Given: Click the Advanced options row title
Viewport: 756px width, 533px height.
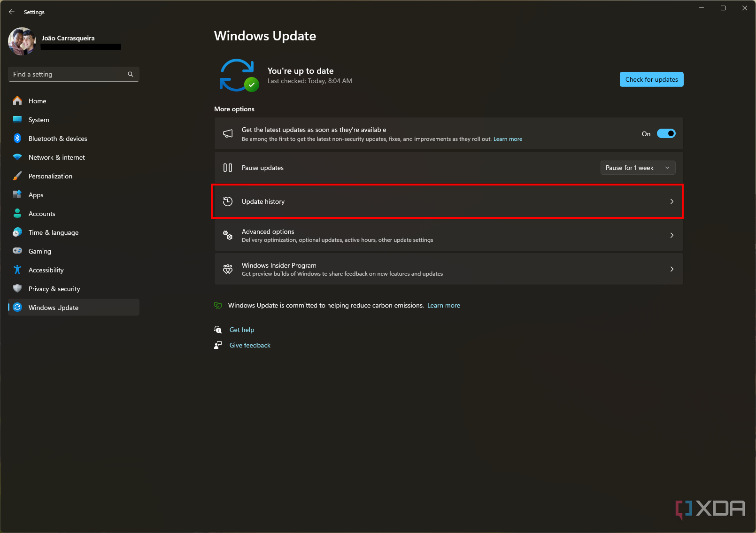Looking at the screenshot, I should point(268,232).
